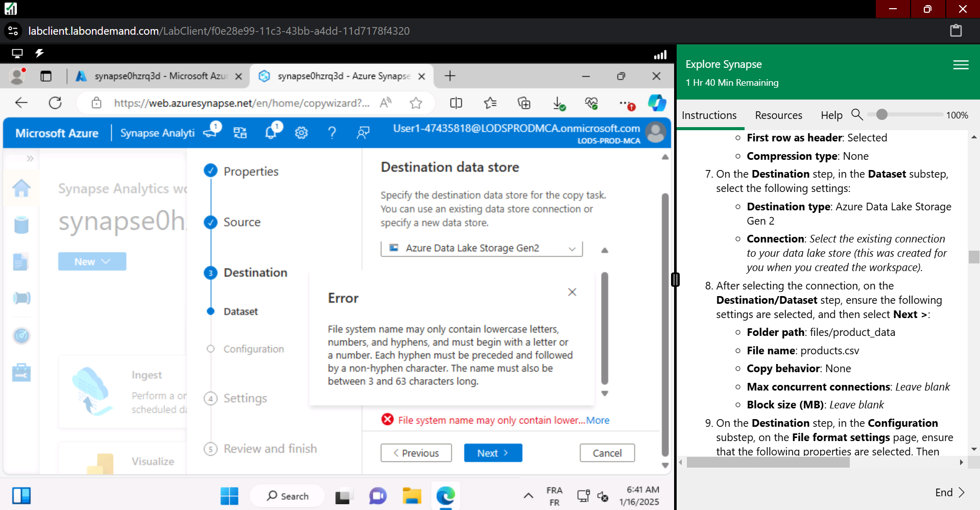Open the switch workspace directory icon

pyautogui.click(x=240, y=133)
